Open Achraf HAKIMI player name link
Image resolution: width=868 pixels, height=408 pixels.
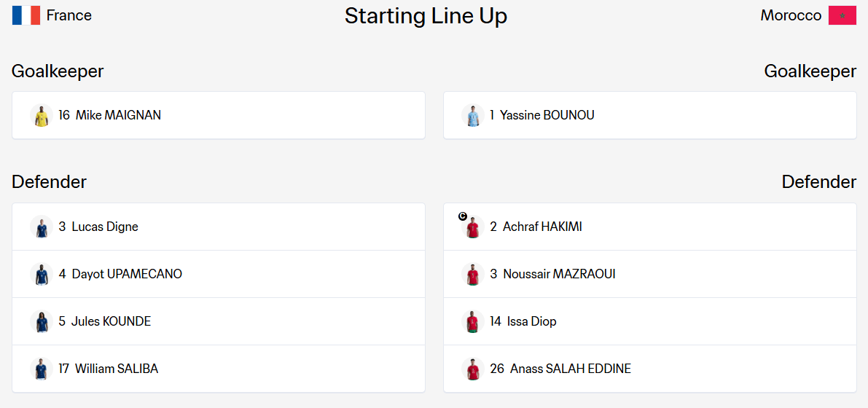[542, 227]
